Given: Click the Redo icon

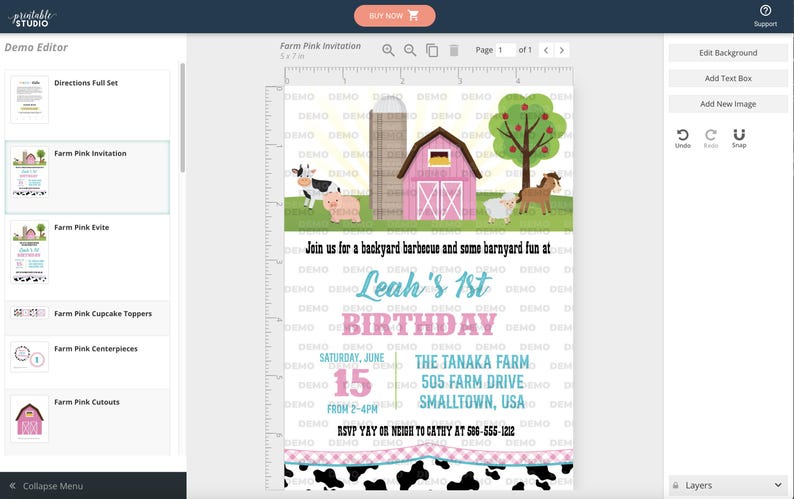Looking at the screenshot, I should coord(711,138).
